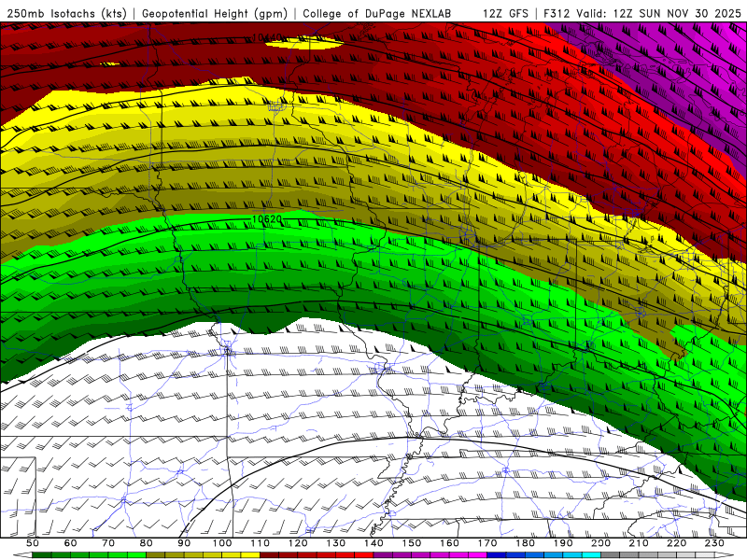The image size is (747, 560).
Task: Click the darkest blue color bar segment
Action: point(497,555)
